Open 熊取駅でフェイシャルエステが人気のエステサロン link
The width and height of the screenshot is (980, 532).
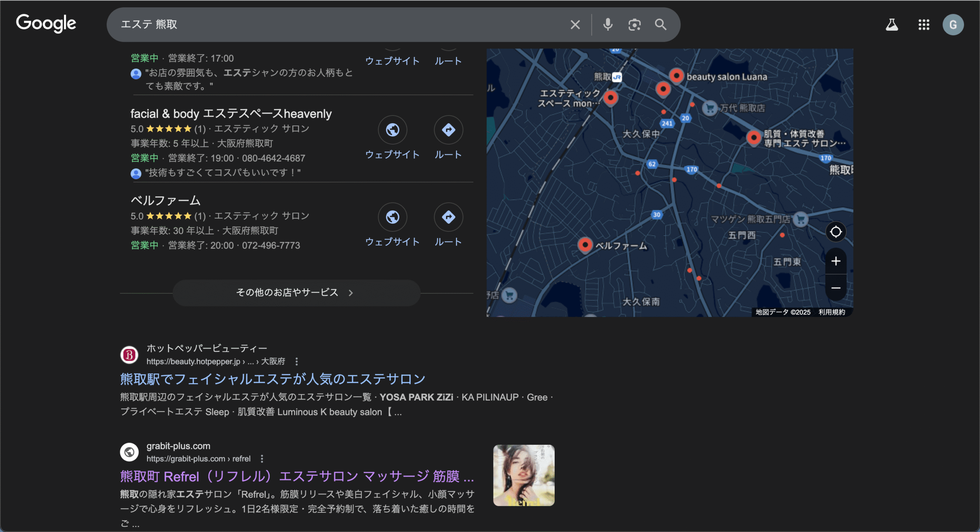click(271, 378)
